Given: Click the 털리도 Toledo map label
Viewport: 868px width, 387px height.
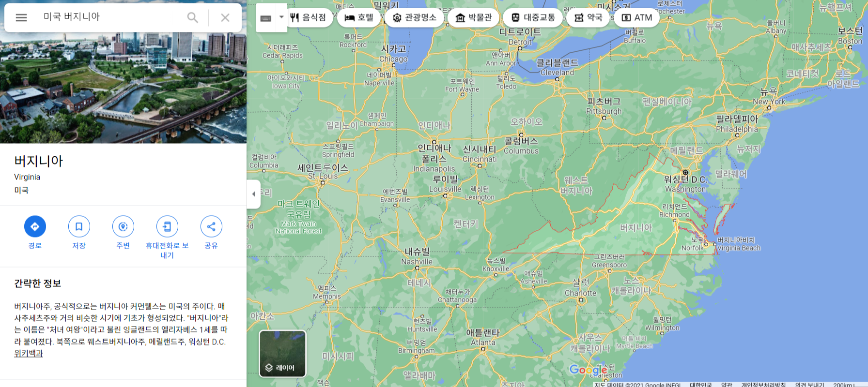Looking at the screenshot, I should (506, 82).
